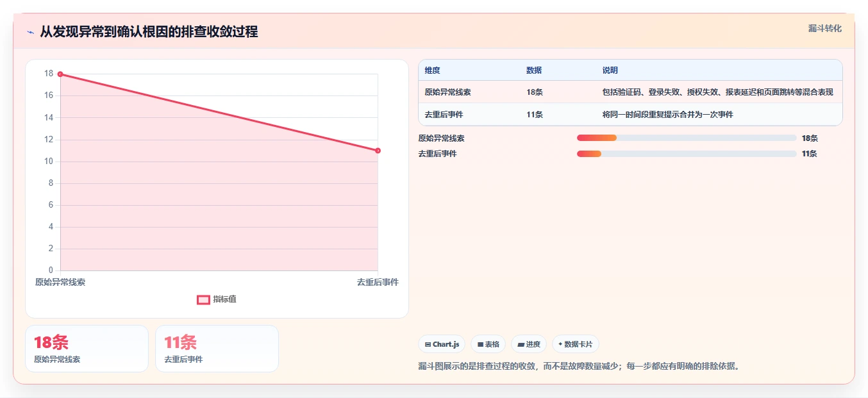Viewport: 868px width, 398px height.
Task: Click the 指标值 legend label
Action: [x=225, y=299]
